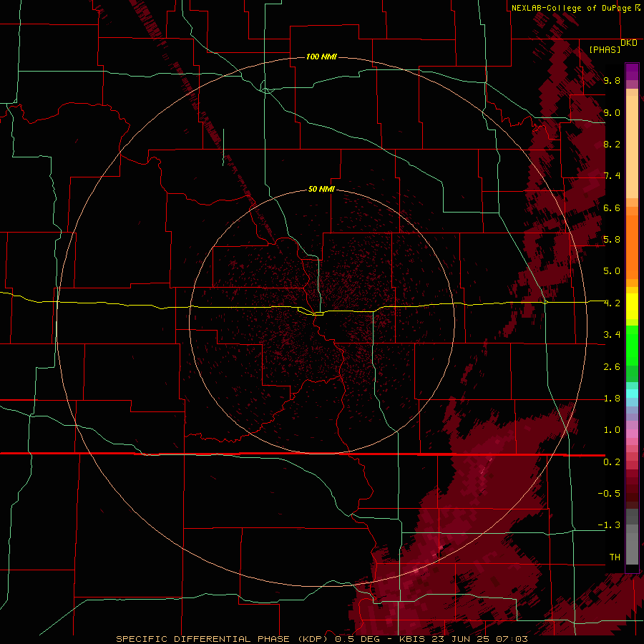Click the cyan segment of the color bar

(x=632, y=394)
